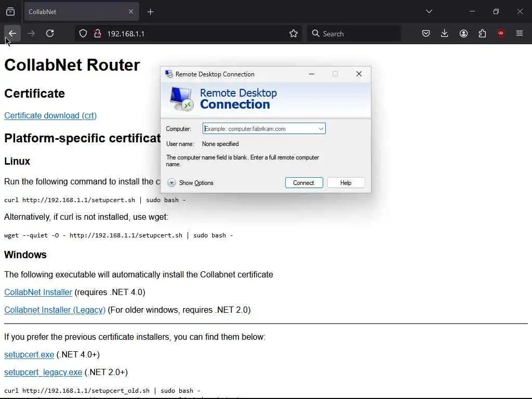Click the browser Search field
Viewport: 532px width, 399px height.
354,34
